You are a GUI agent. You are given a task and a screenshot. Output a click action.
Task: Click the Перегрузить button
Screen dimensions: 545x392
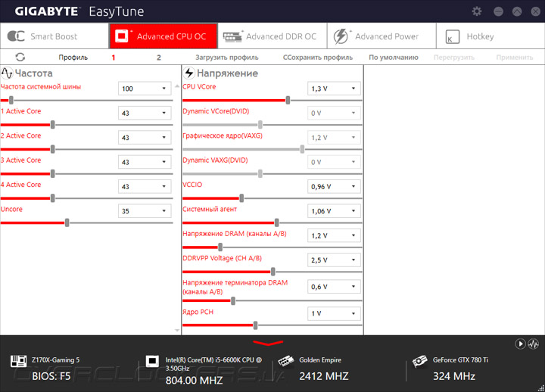point(454,58)
